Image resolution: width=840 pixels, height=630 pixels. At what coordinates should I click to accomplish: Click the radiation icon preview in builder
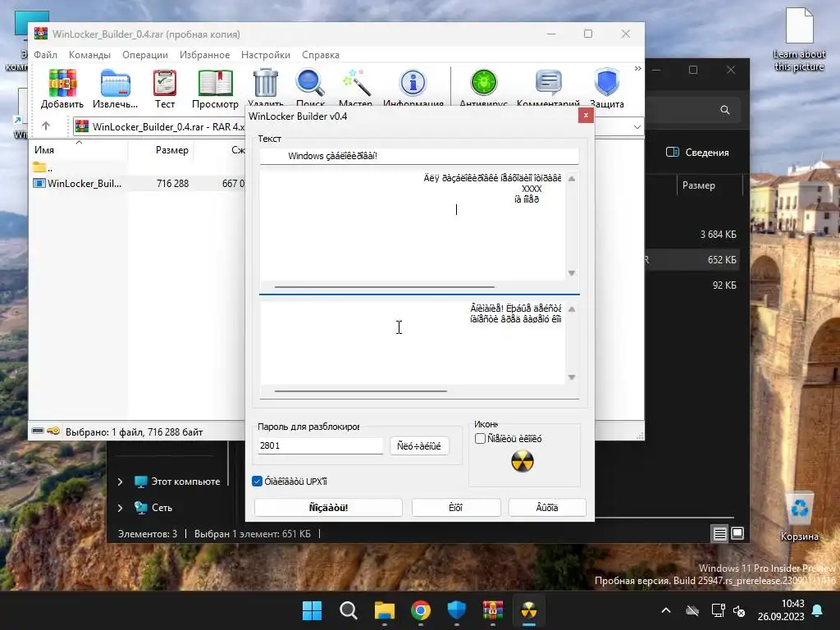pos(523,461)
